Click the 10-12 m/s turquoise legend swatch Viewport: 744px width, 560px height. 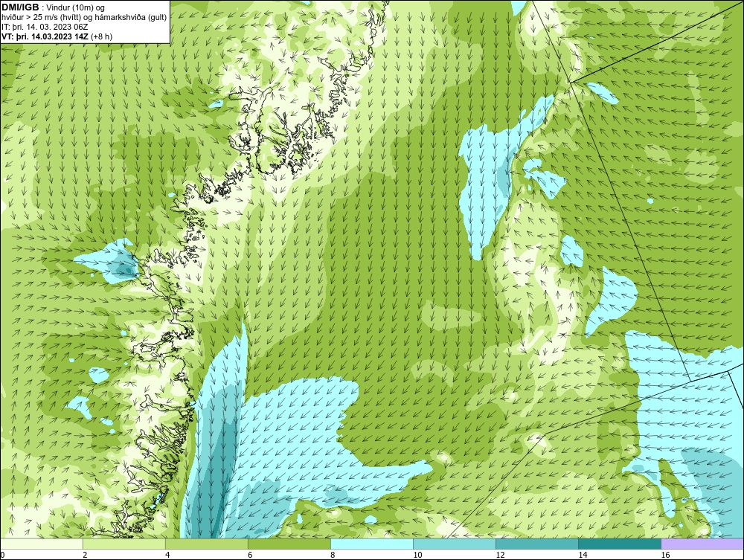tap(455, 544)
